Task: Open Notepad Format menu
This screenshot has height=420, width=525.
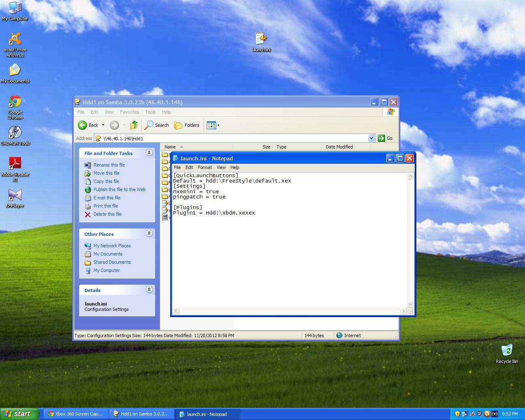Action: [205, 167]
